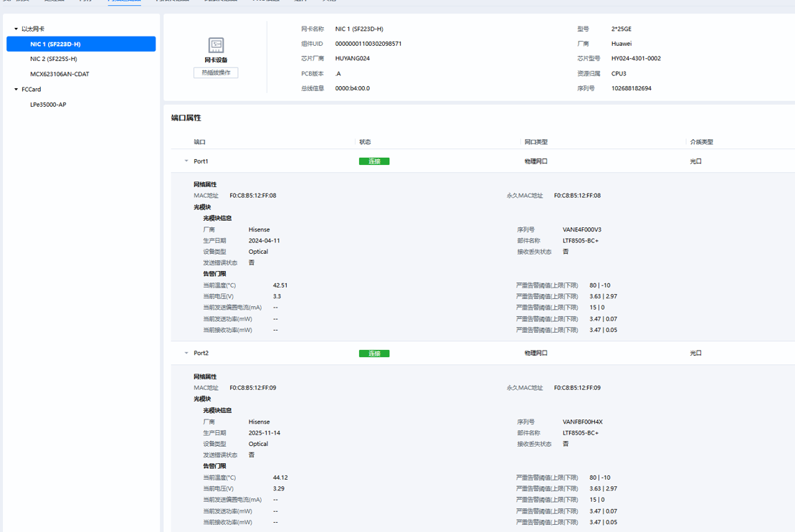Click vendor value Huawei
This screenshot has height=532, width=795.
622,44
